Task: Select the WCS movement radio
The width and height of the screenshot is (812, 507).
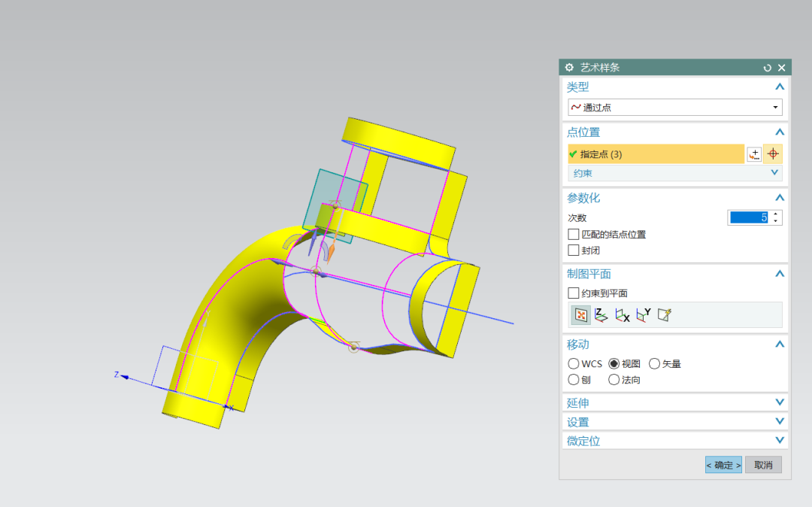Action: coord(573,364)
